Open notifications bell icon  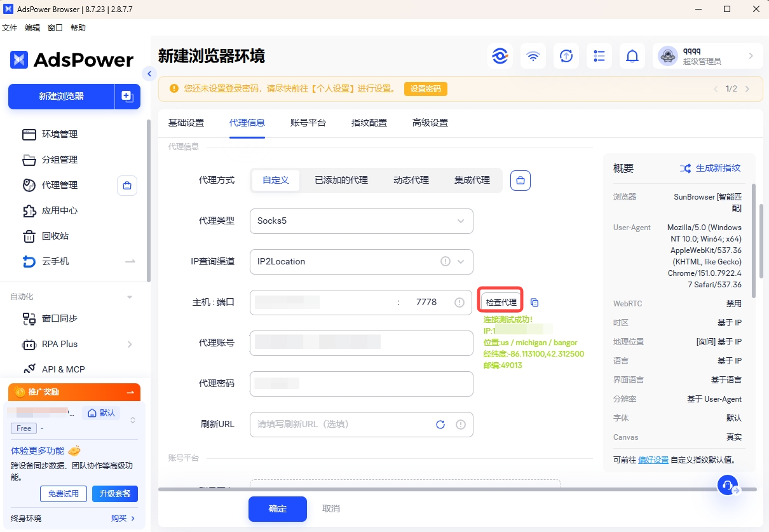(632, 56)
